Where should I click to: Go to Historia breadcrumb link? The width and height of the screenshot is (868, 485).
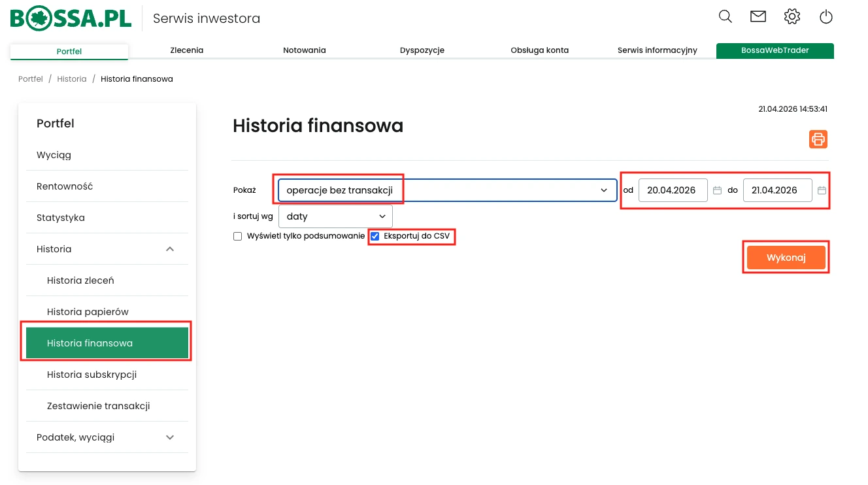[x=72, y=79]
